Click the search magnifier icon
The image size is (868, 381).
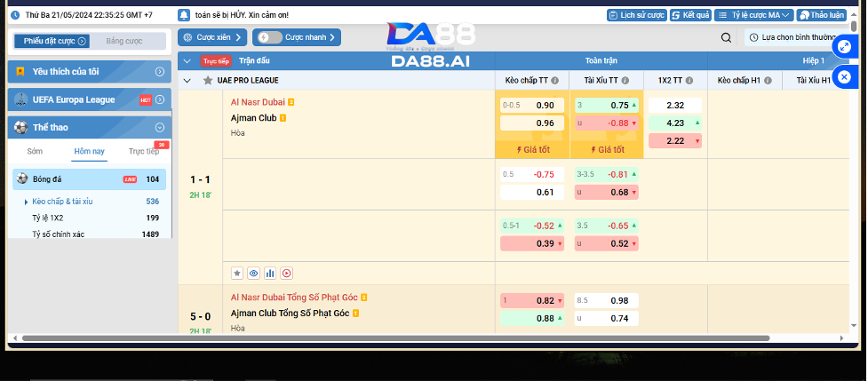point(726,37)
